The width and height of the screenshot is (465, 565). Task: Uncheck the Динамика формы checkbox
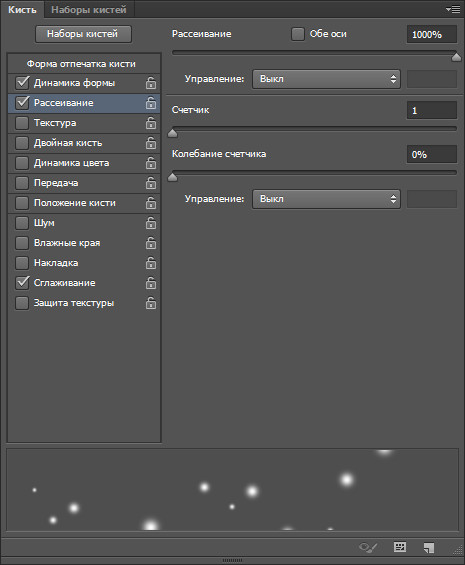point(22,83)
